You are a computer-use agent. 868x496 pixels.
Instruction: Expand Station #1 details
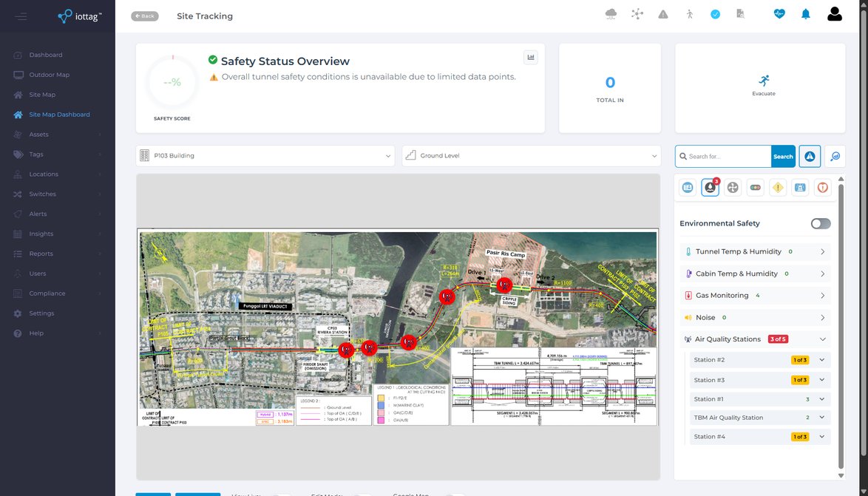pos(760,399)
